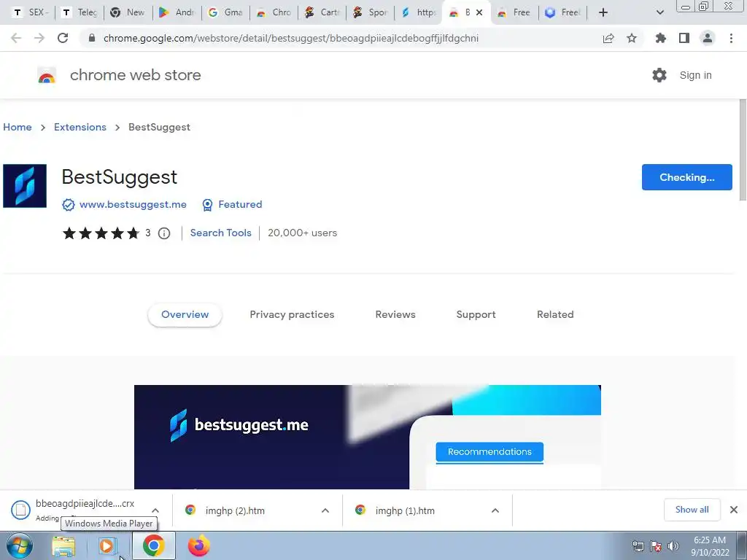
Task: Open File Explorer from taskbar
Action: pos(63,546)
